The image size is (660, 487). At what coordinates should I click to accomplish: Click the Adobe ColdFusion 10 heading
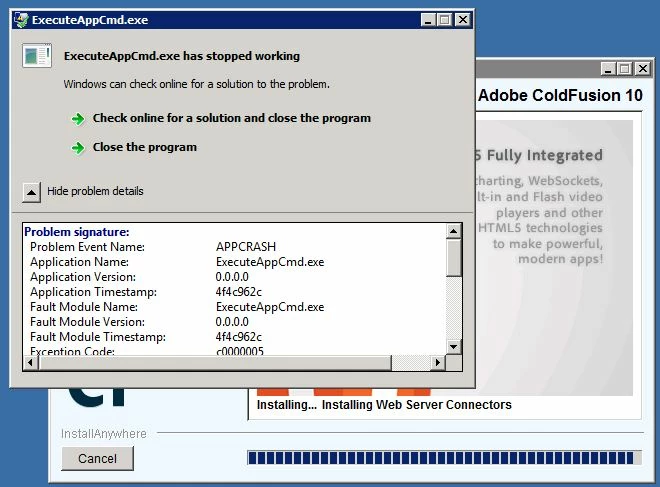click(x=560, y=96)
